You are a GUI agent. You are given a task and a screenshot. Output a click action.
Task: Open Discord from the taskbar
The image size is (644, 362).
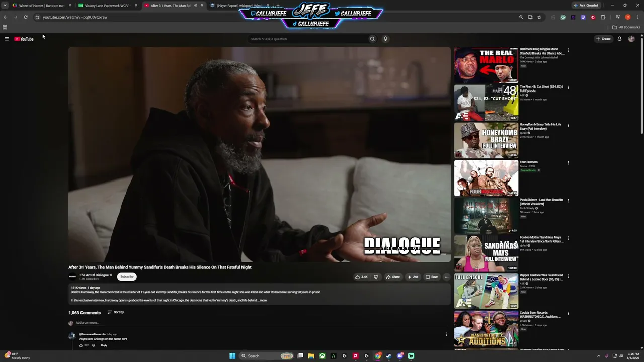pos(400,356)
